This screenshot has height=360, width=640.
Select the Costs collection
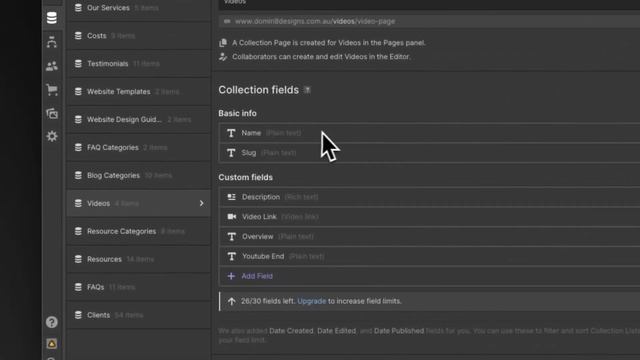(138, 36)
